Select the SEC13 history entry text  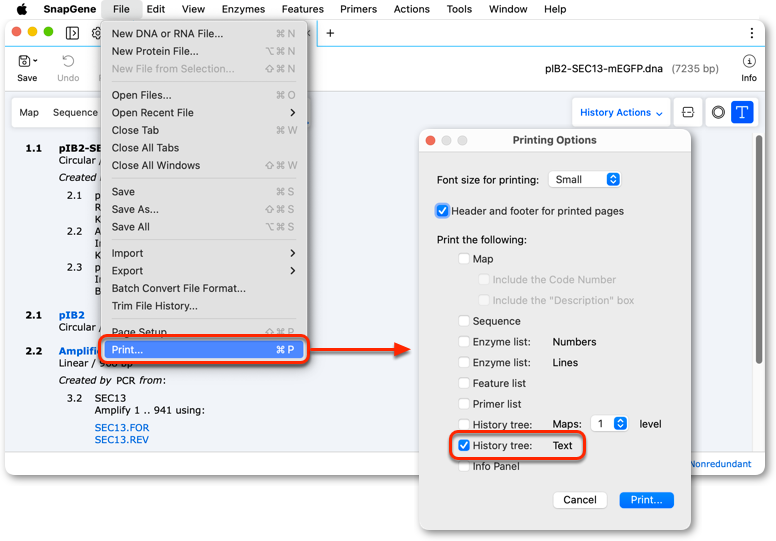110,398
